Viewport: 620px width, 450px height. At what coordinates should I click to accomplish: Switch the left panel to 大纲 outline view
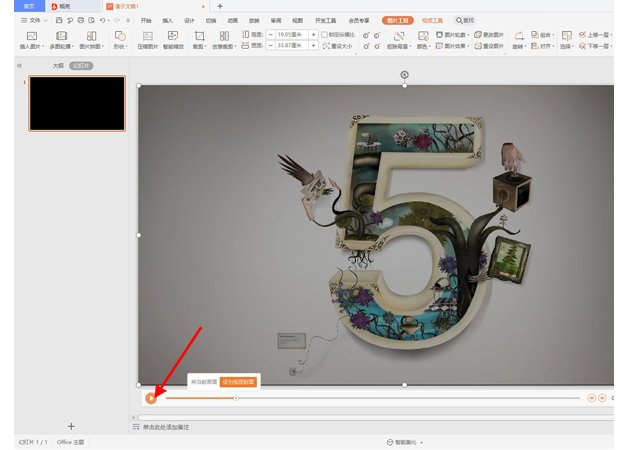coord(58,65)
